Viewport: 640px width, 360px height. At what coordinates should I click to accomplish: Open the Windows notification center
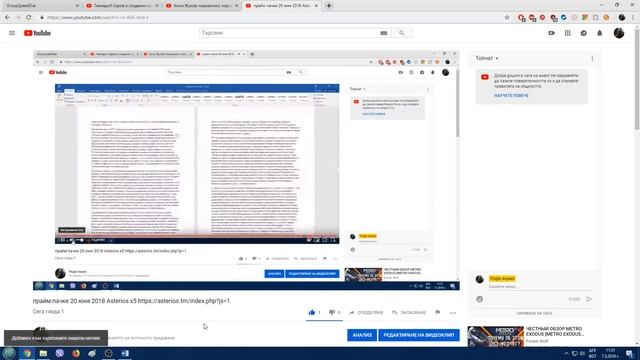point(629,353)
